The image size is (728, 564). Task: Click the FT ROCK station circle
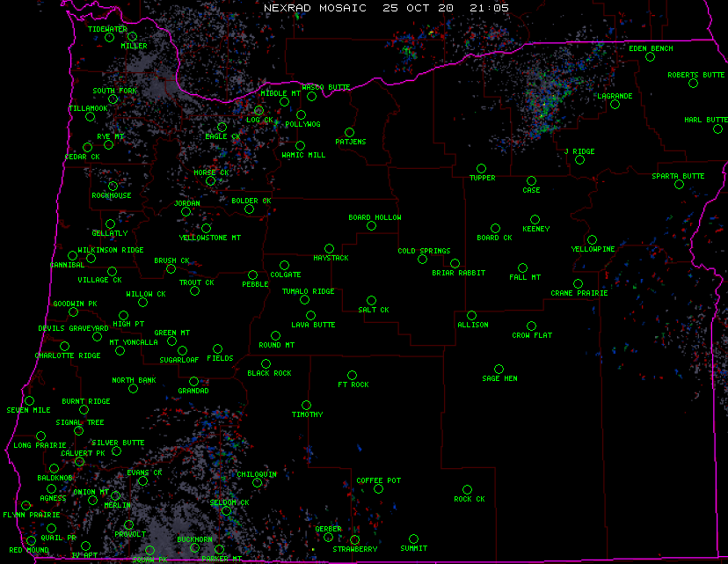353,376
